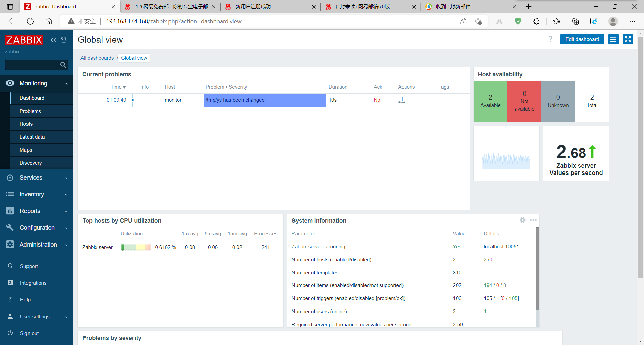Click No acknowledge link

point(377,100)
